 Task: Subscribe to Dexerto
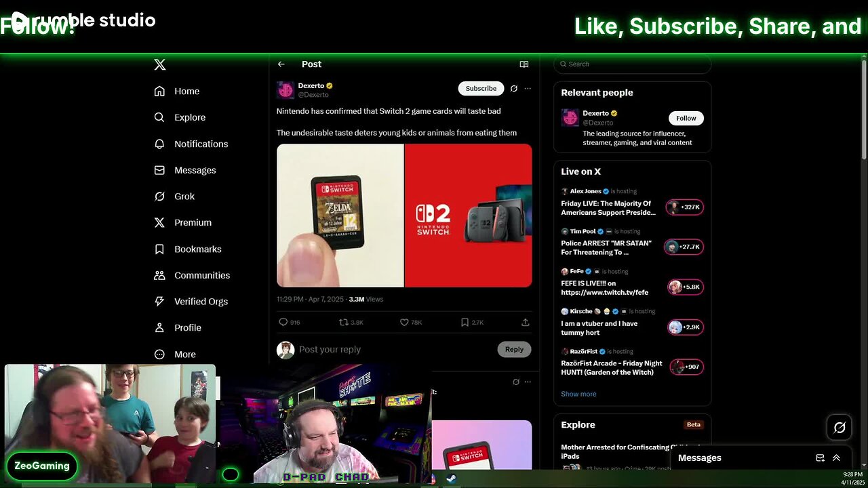tap(481, 88)
